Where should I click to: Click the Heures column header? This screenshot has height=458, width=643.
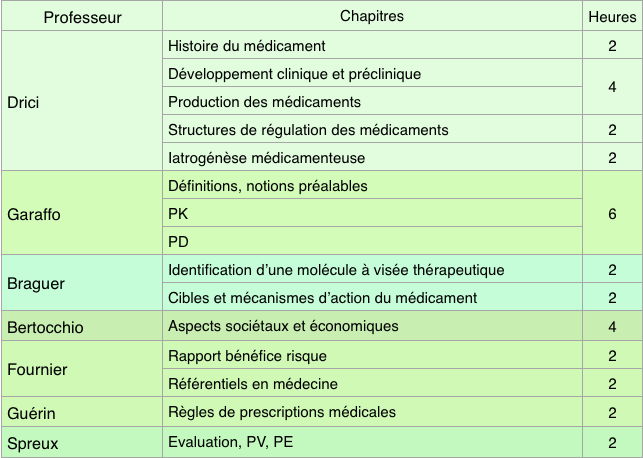pyautogui.click(x=611, y=17)
